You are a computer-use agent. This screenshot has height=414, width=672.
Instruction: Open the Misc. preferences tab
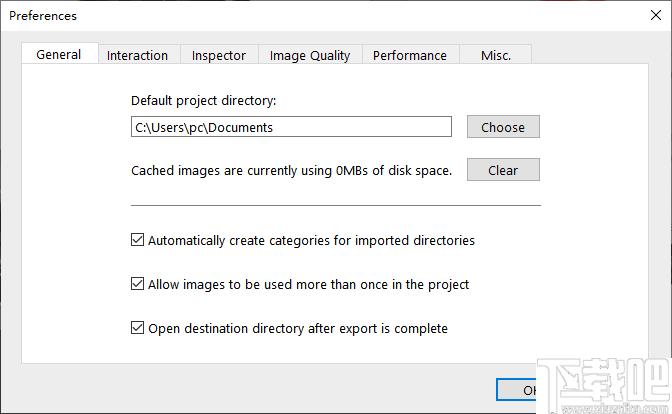[x=496, y=56]
